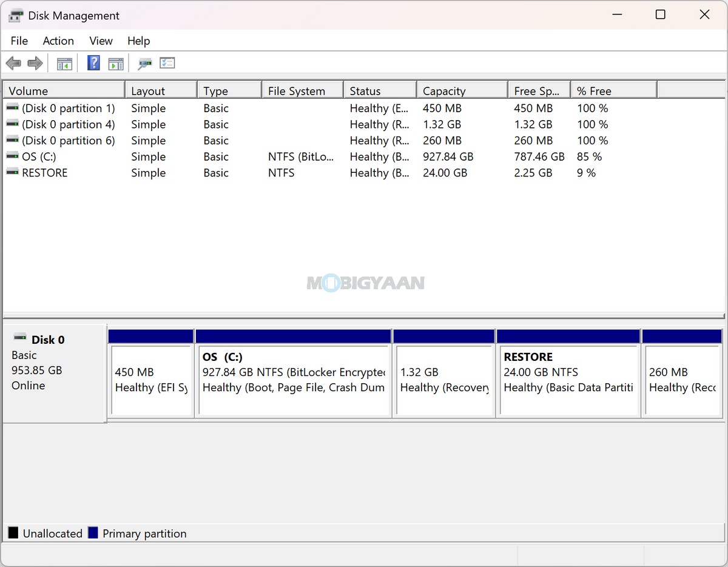Click the 953.85 GB disk size text

[x=36, y=370]
